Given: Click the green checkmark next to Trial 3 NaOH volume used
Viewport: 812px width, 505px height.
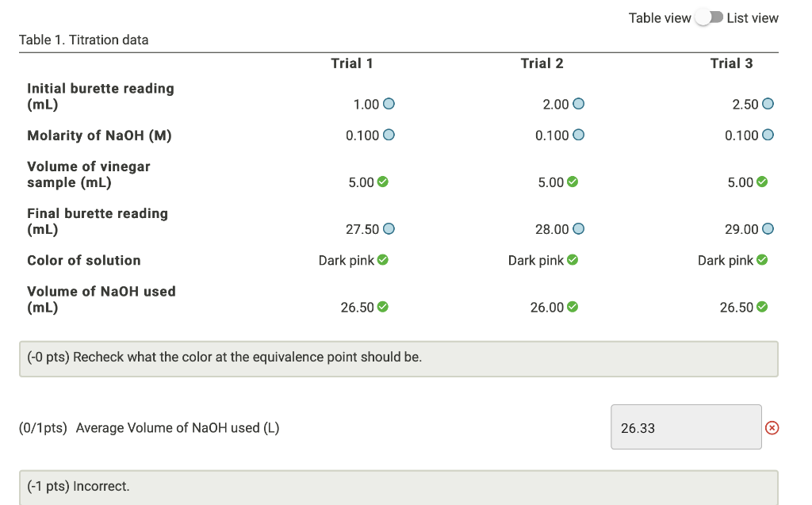Looking at the screenshot, I should (764, 307).
